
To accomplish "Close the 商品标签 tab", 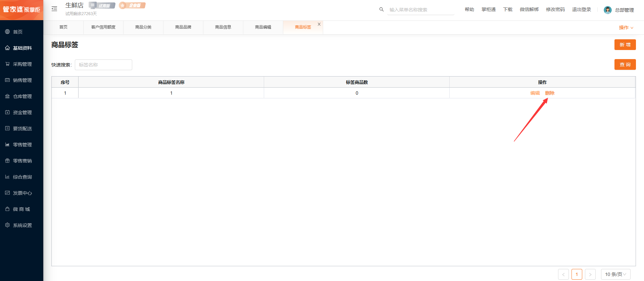I will pos(319,24).
